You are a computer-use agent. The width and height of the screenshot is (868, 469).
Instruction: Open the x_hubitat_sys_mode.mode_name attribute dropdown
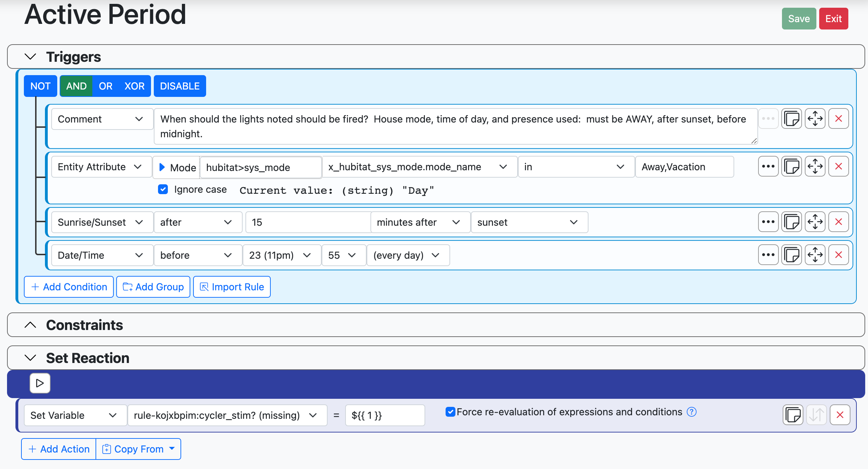419,167
